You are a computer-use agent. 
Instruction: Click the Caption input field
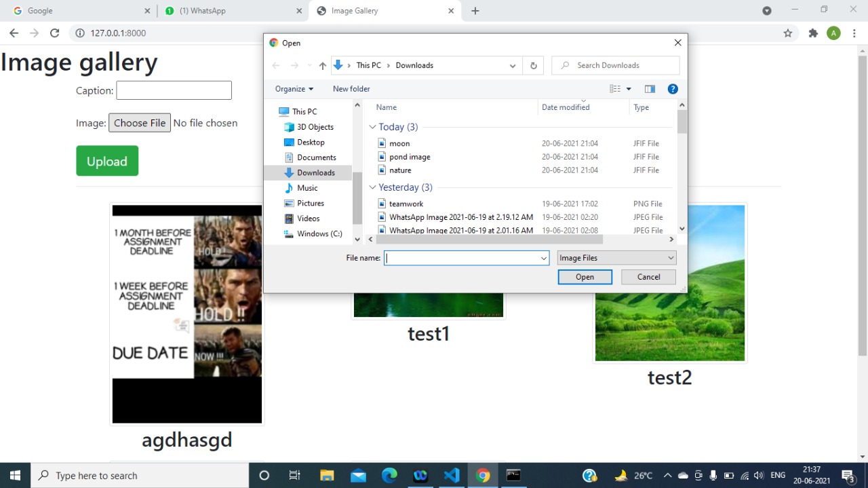174,90
